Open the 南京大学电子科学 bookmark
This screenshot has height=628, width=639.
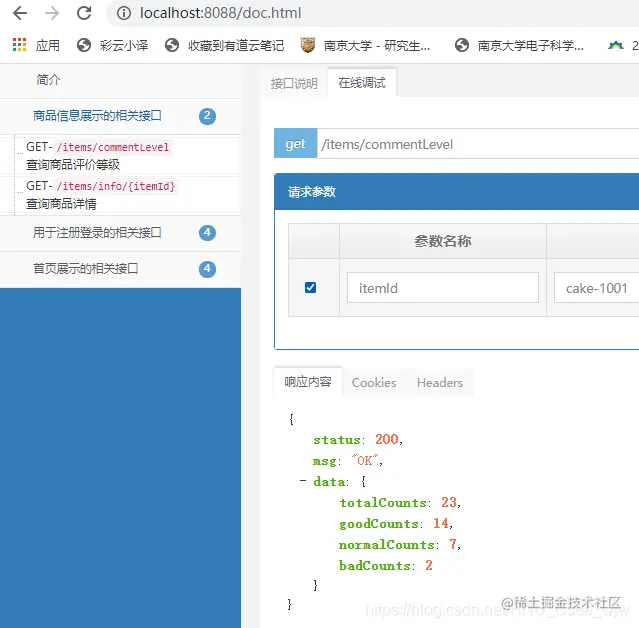pos(519,45)
